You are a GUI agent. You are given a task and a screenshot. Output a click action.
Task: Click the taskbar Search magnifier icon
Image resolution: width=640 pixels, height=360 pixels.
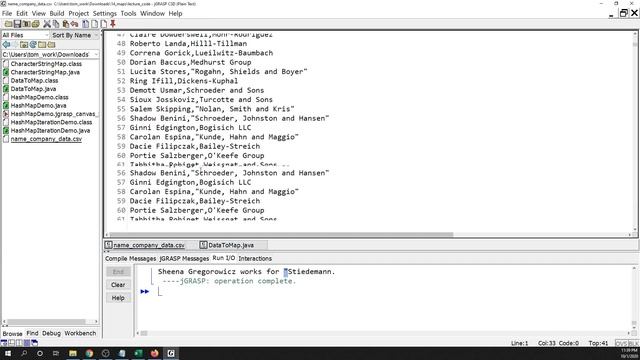pos(24,353)
